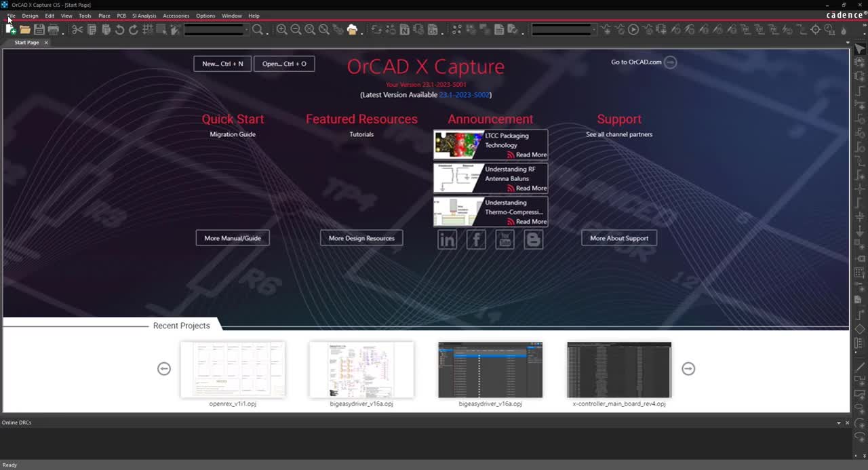
Task: Click the New... Ctrl + N button
Action: [x=222, y=63]
